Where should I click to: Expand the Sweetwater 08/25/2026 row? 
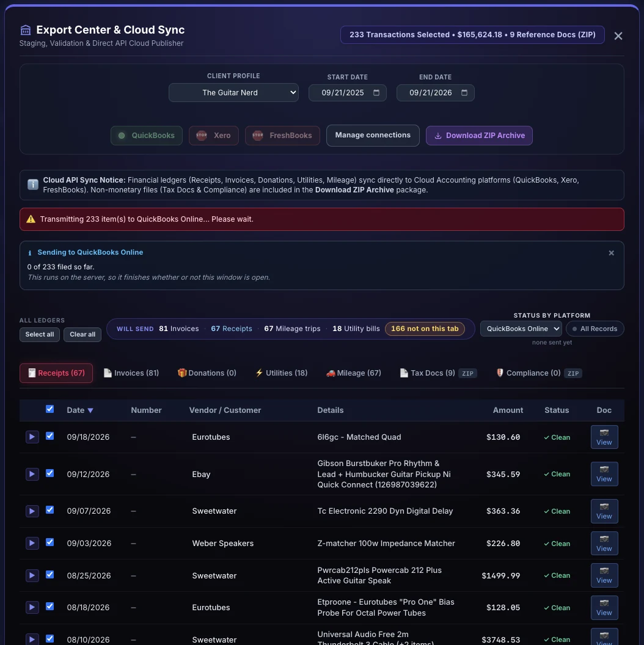(x=32, y=575)
